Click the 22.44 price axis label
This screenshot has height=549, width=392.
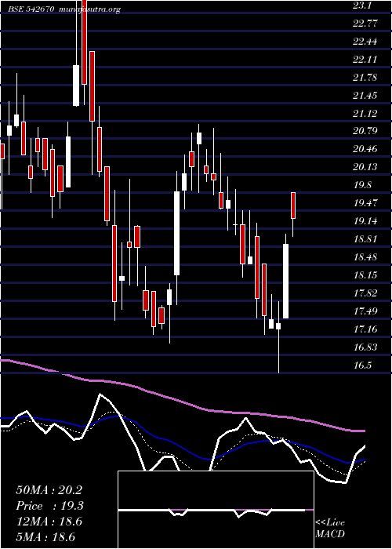pyautogui.click(x=365, y=41)
